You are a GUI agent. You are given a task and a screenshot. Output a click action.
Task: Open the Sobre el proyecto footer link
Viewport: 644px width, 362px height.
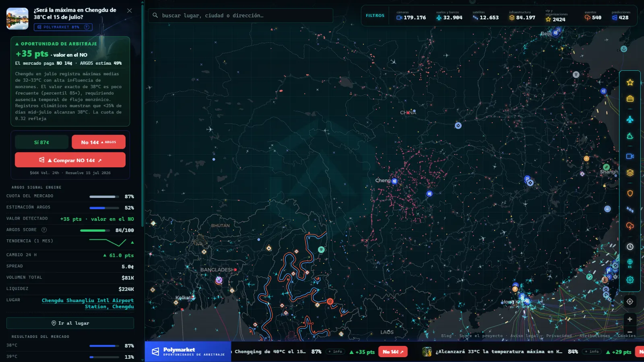pyautogui.click(x=481, y=335)
